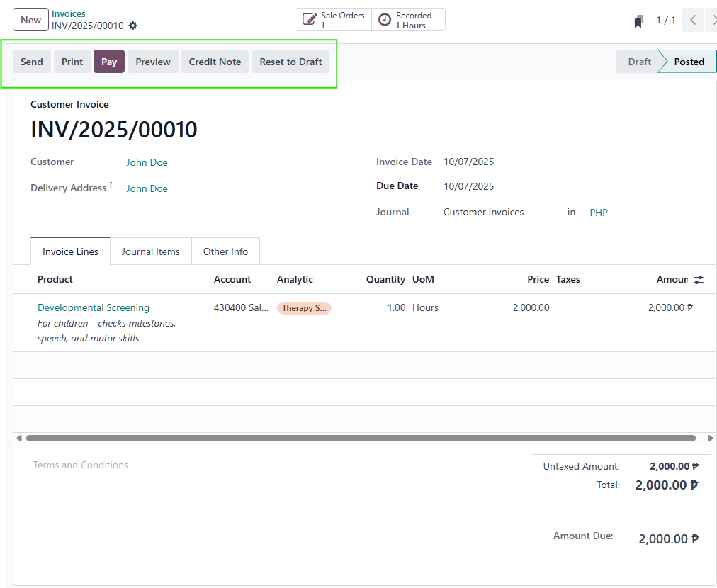
Task: Open the Recorded Hours smart button
Action: click(x=408, y=20)
